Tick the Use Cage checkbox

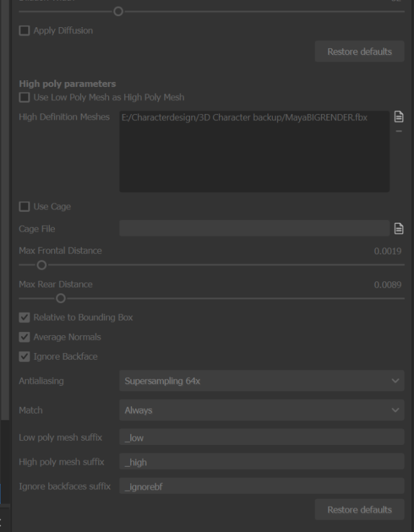click(25, 207)
